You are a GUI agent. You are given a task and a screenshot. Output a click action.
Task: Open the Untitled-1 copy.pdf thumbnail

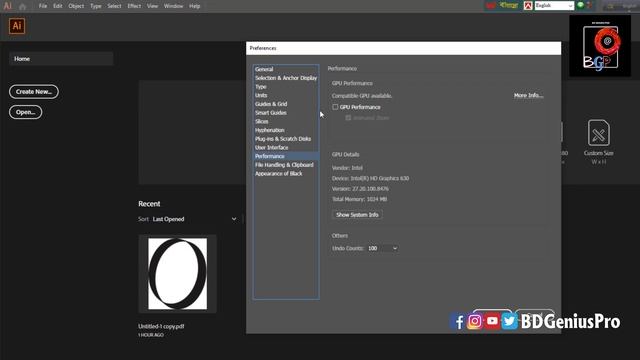(x=178, y=274)
